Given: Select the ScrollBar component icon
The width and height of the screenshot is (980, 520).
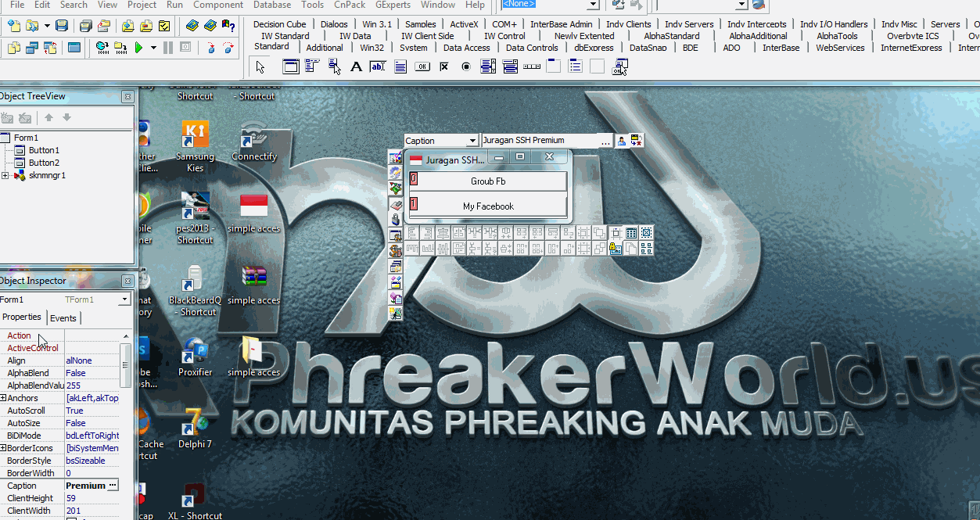Looking at the screenshot, I should click(532, 67).
